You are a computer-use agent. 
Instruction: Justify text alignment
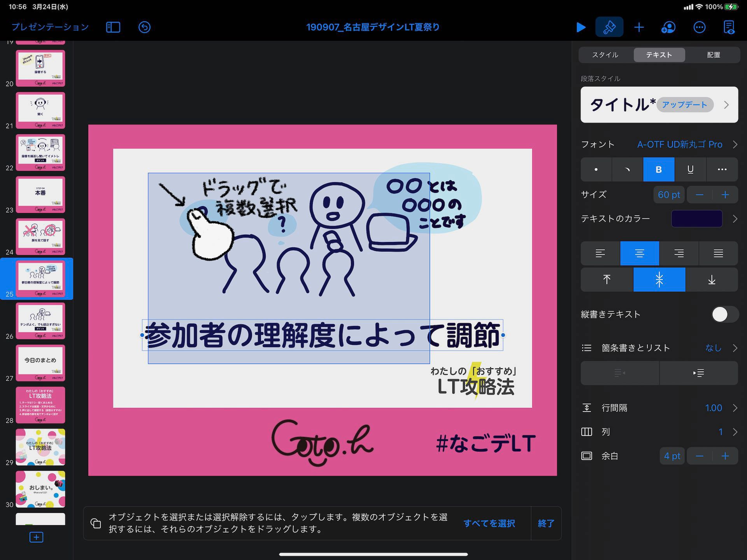[x=718, y=254]
